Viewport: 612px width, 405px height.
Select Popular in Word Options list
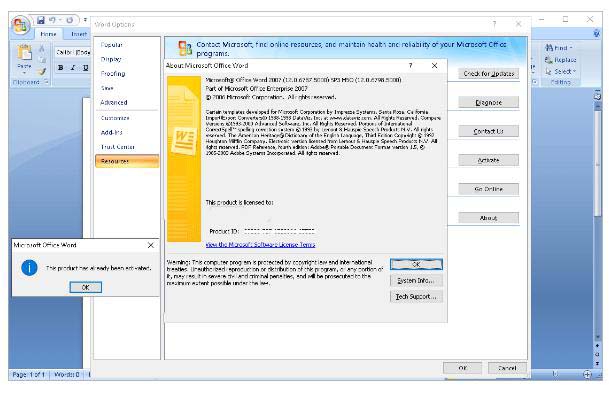[126, 45]
